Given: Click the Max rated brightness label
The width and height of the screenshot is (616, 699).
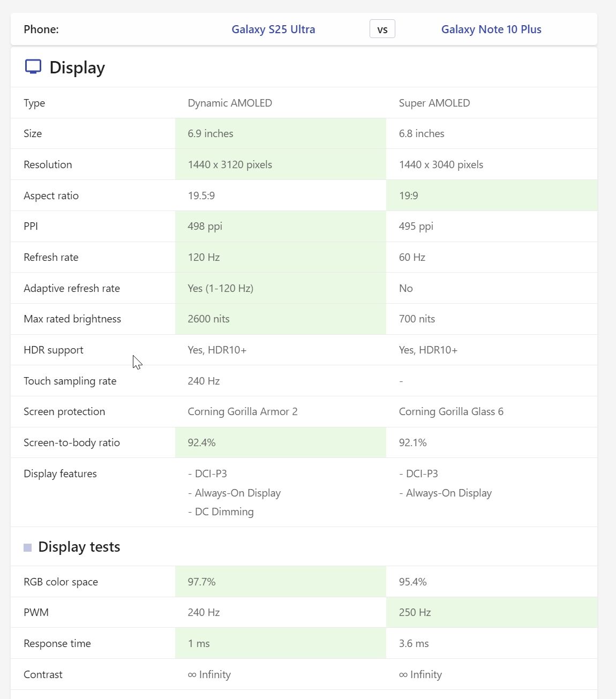Looking at the screenshot, I should [x=72, y=319].
